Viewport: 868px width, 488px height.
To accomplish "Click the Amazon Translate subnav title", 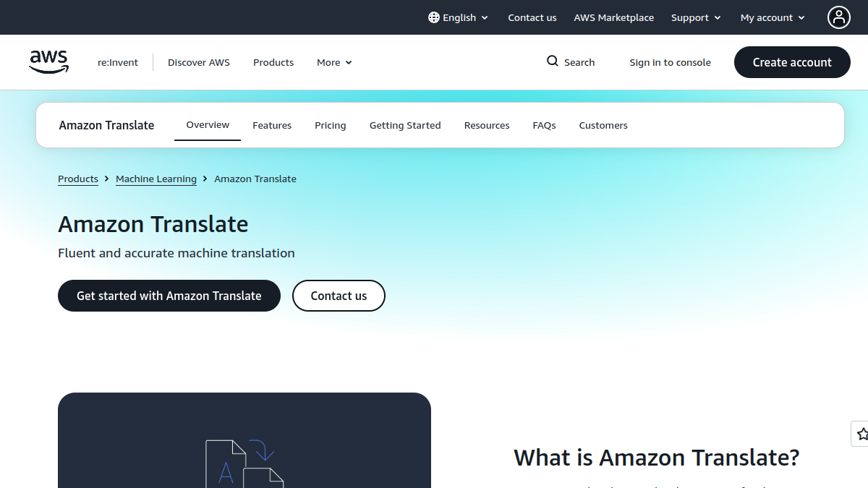I will click(106, 125).
